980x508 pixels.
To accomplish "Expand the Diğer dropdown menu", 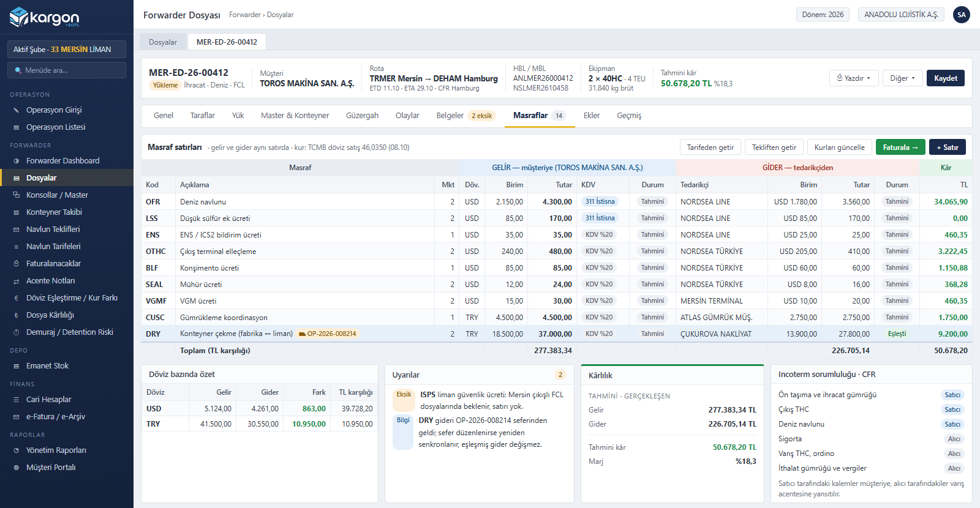I will (x=902, y=78).
